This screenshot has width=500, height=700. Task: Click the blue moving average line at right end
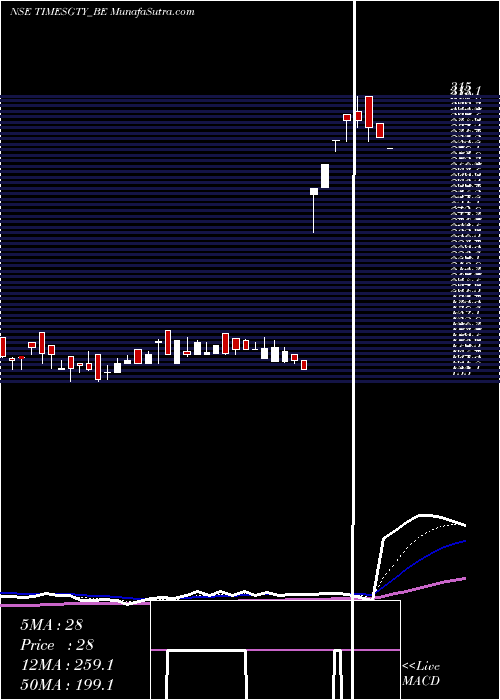tap(462, 542)
